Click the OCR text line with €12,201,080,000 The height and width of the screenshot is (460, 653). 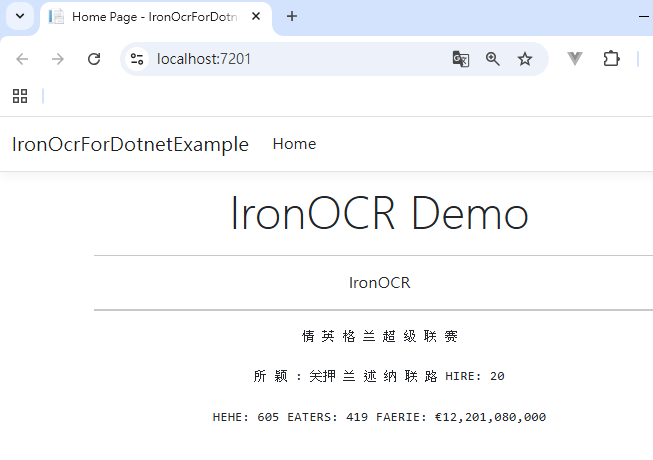[x=379, y=417]
